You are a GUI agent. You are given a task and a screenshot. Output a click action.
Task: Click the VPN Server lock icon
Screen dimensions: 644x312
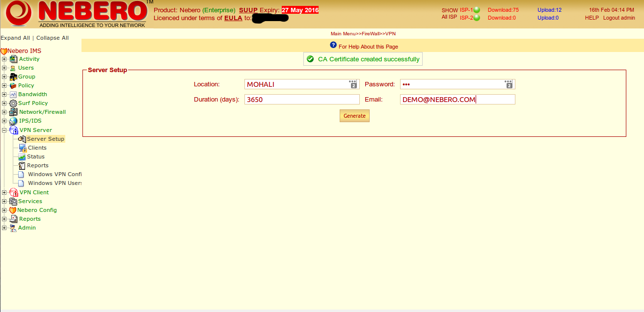pos(14,130)
